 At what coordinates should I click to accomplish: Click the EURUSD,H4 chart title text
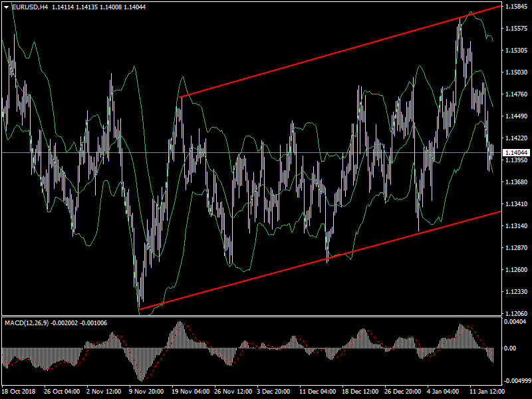pyautogui.click(x=30, y=7)
